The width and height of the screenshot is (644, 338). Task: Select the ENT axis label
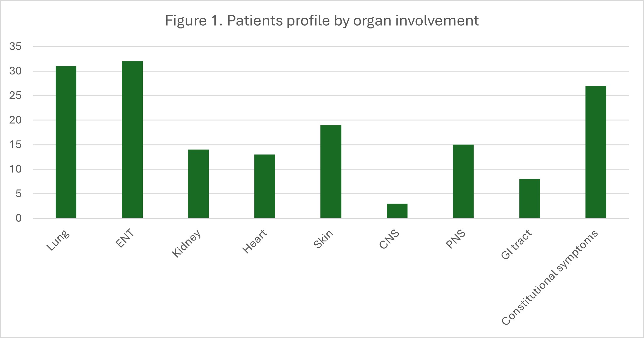(x=125, y=239)
